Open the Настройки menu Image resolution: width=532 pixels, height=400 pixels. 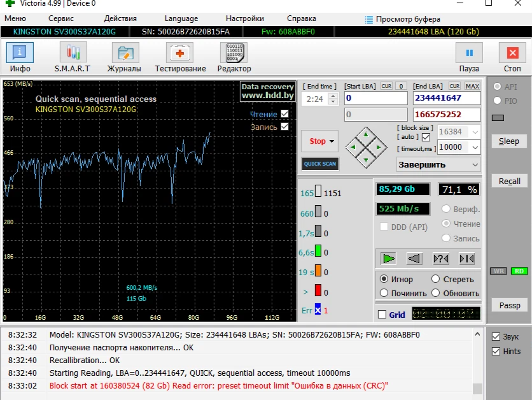(244, 18)
